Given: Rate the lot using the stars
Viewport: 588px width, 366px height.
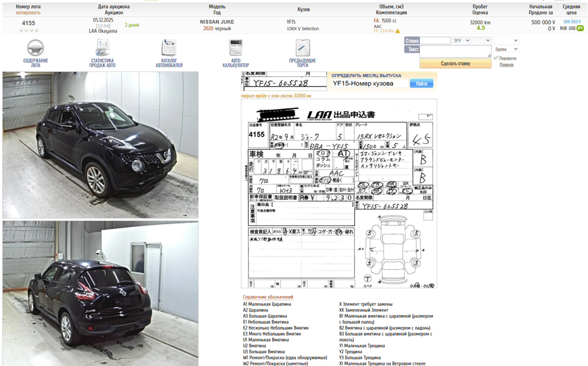Looking at the screenshot, I should 28,30.
